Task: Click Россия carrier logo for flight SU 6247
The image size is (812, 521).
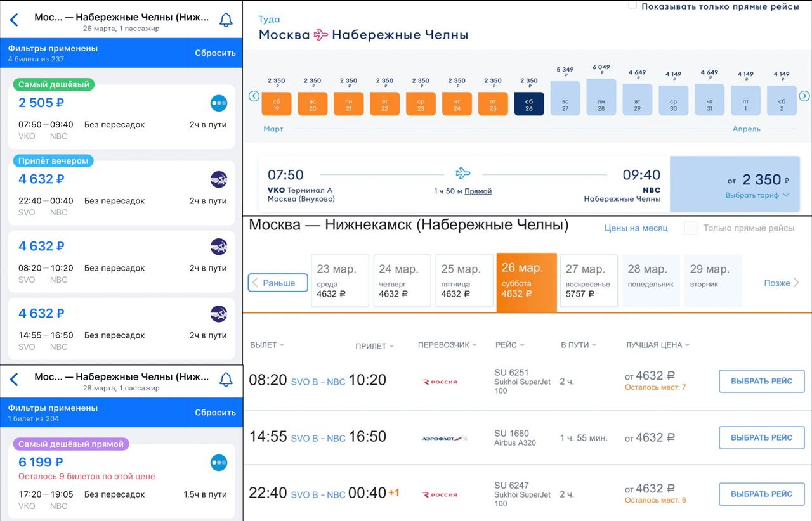Action: [x=440, y=494]
